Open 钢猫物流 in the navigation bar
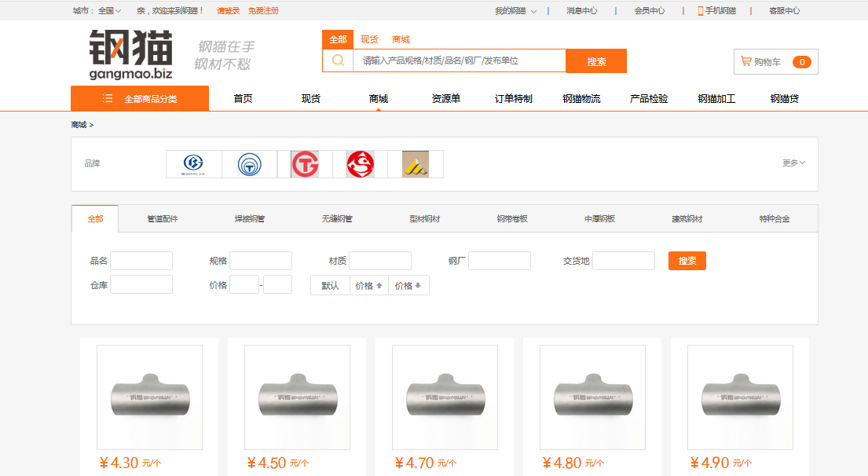Viewport: 868px width, 476px height. pos(581,98)
